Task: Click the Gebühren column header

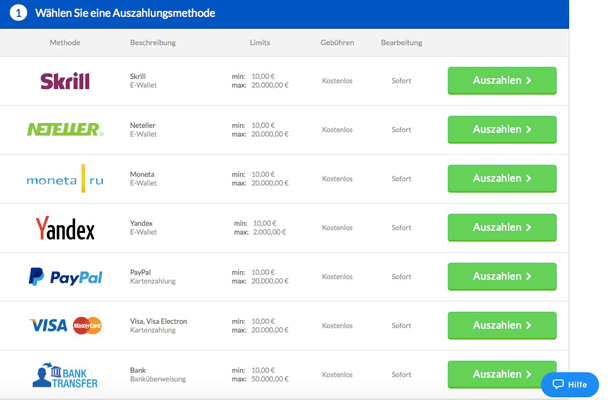Action: [337, 42]
